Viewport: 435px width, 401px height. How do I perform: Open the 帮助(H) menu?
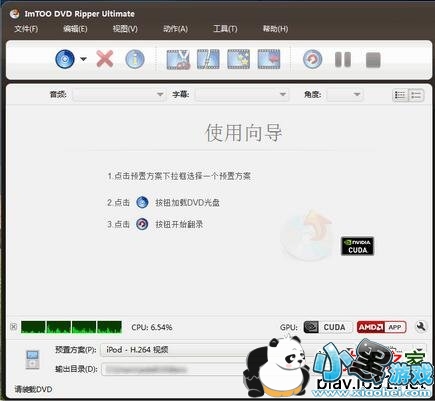click(275, 29)
